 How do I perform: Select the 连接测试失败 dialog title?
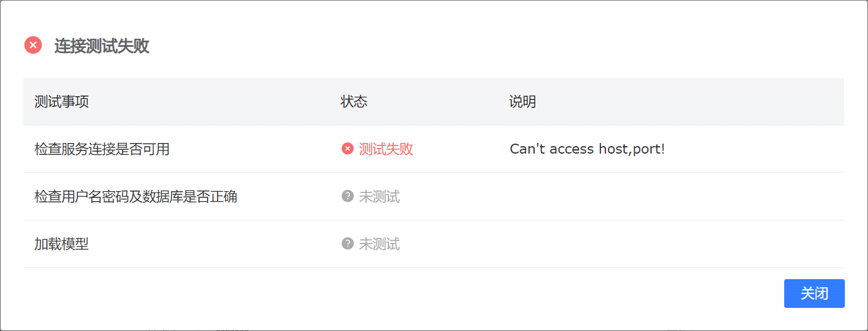click(102, 46)
